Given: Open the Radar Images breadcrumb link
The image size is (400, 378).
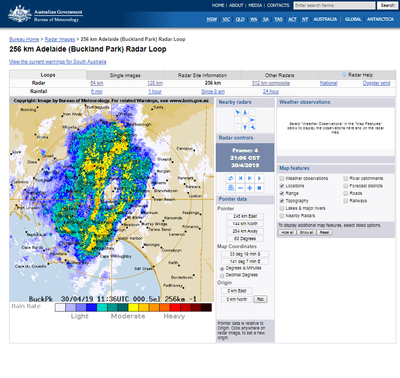Looking at the screenshot, I should 60,39.
